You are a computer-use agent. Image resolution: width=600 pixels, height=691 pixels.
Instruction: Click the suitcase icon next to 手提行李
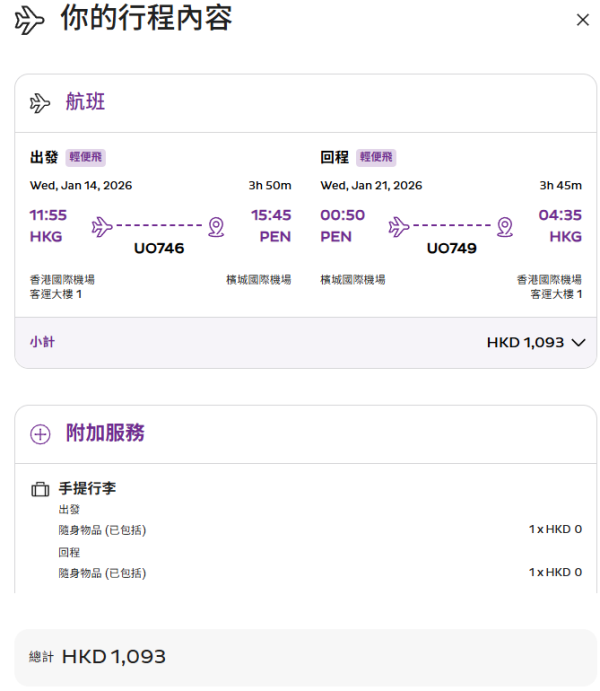tap(40, 490)
